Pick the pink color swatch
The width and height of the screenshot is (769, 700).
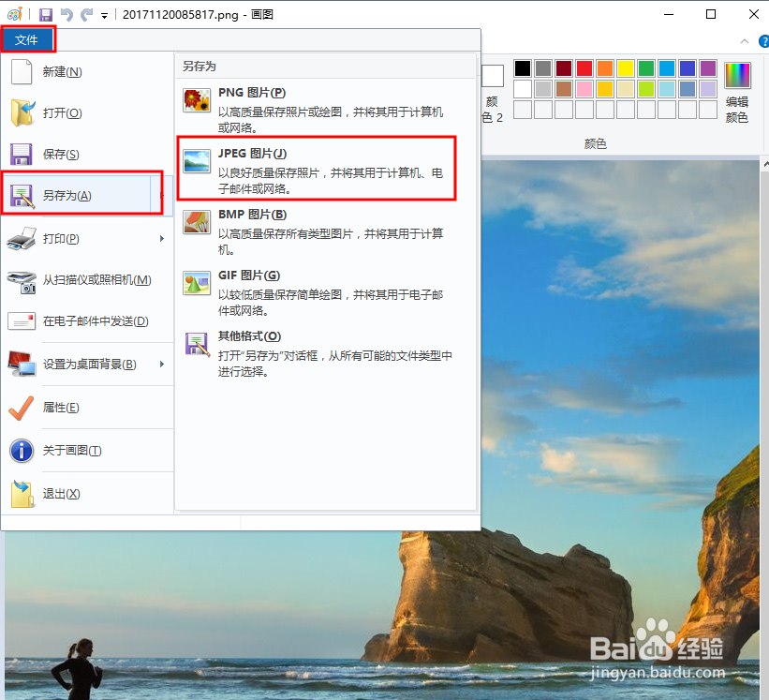pos(584,89)
